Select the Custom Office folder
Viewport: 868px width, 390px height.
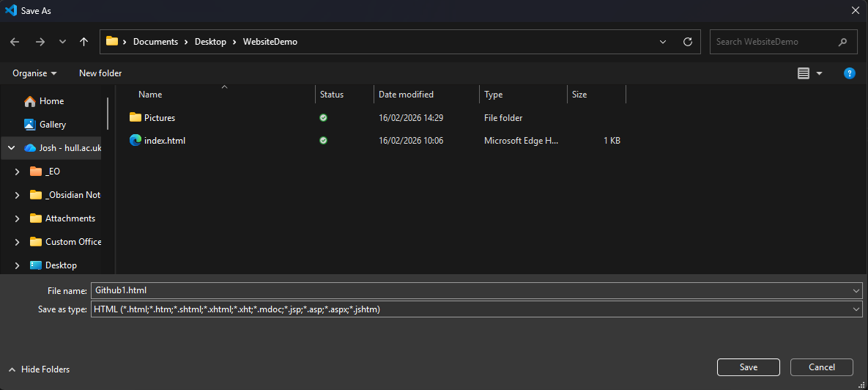73,241
